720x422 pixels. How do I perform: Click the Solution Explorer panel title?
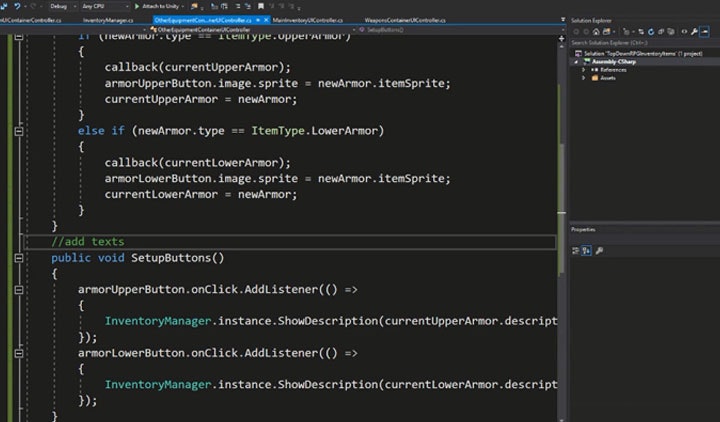[591, 20]
